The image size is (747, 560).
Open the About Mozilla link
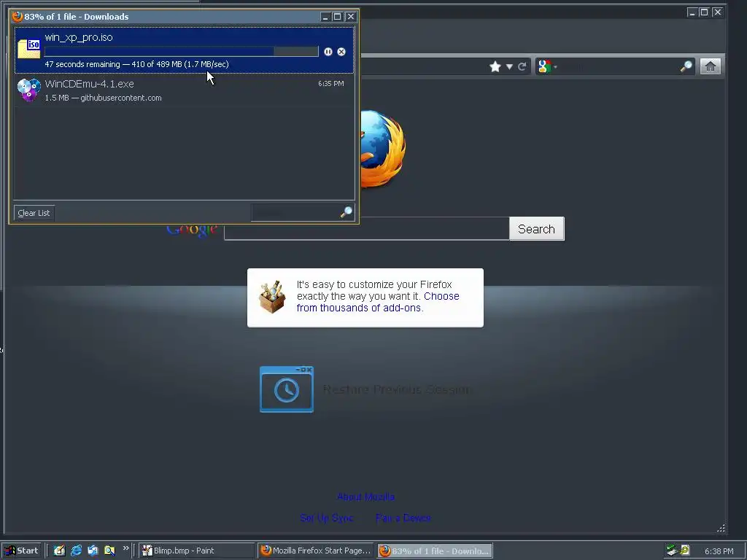point(366,497)
